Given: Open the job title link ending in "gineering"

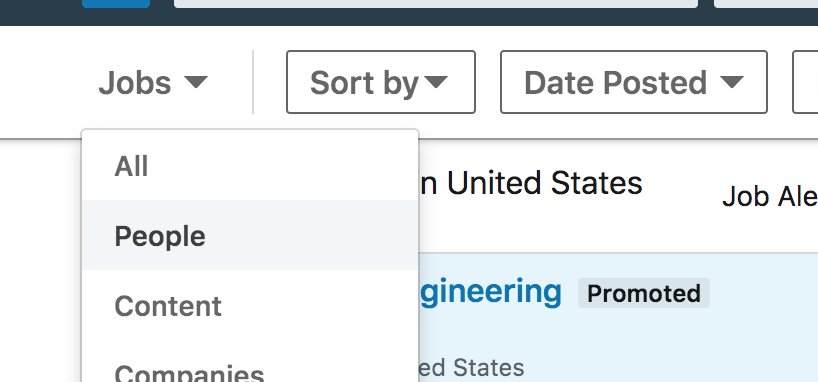Looking at the screenshot, I should point(490,292).
